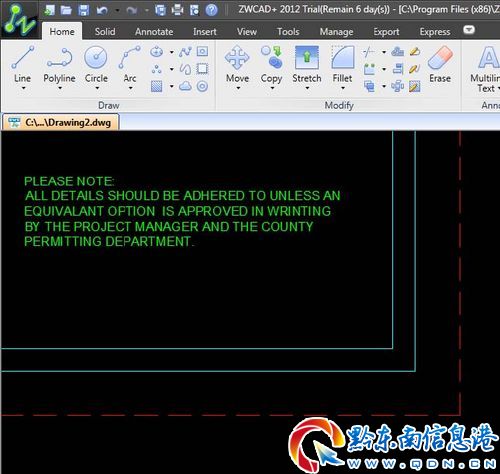Image resolution: width=500 pixels, height=474 pixels.
Task: Select the Move tool
Action: 237,63
